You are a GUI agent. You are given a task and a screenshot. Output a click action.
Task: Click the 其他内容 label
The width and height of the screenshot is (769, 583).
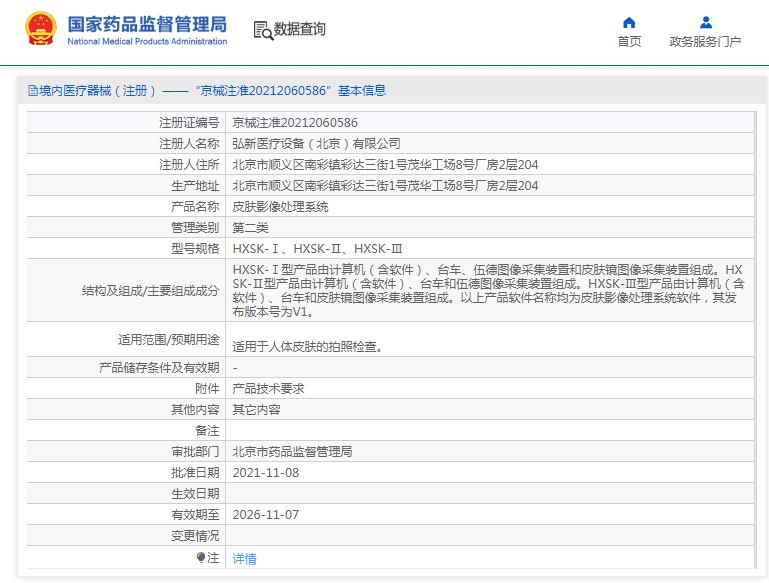pos(195,410)
